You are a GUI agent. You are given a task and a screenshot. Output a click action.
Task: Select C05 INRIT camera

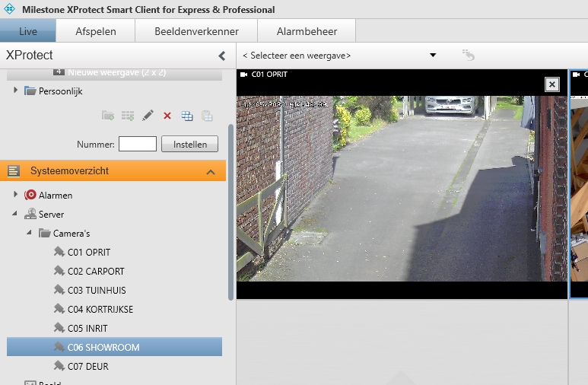coord(87,329)
